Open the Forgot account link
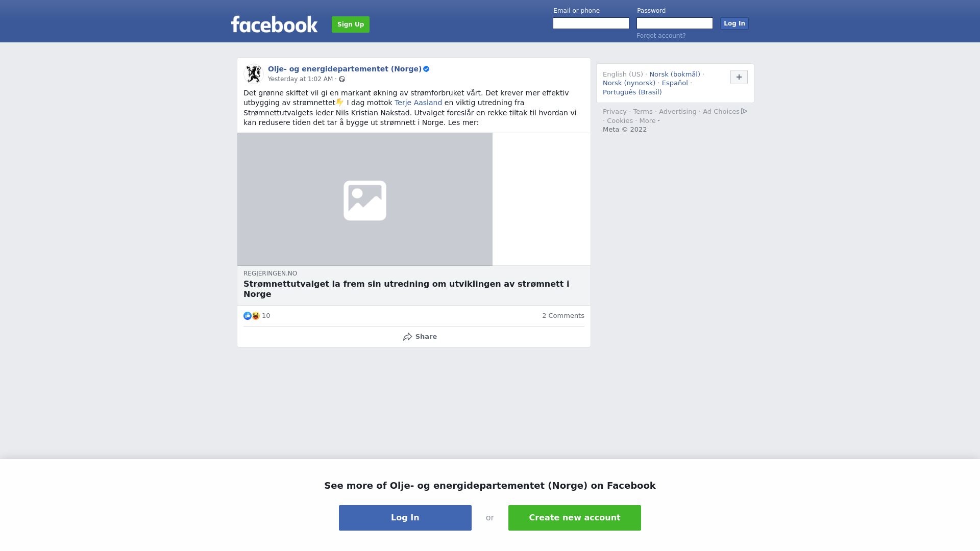The width and height of the screenshot is (980, 551). [x=661, y=36]
